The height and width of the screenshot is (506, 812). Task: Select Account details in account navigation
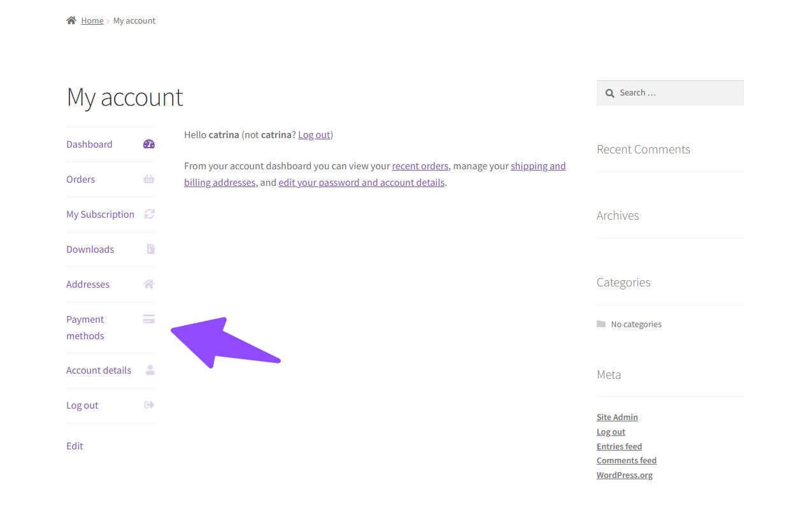coord(99,370)
